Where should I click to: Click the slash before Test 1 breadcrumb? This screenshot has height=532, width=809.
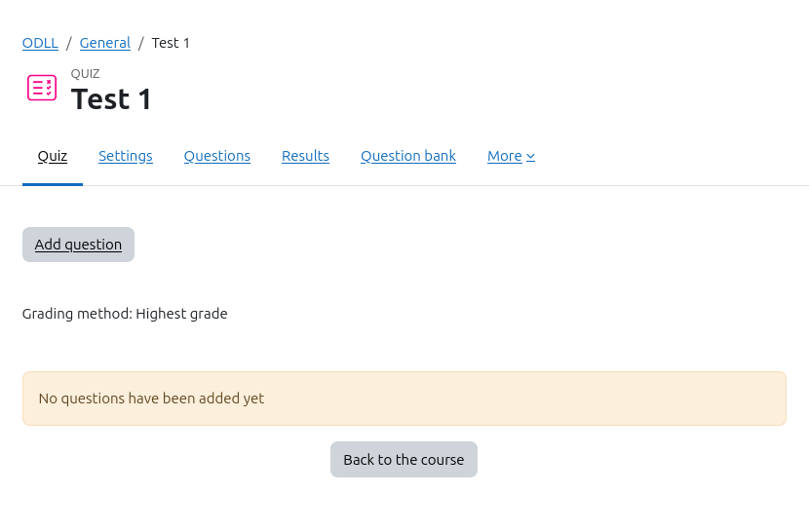pos(141,43)
